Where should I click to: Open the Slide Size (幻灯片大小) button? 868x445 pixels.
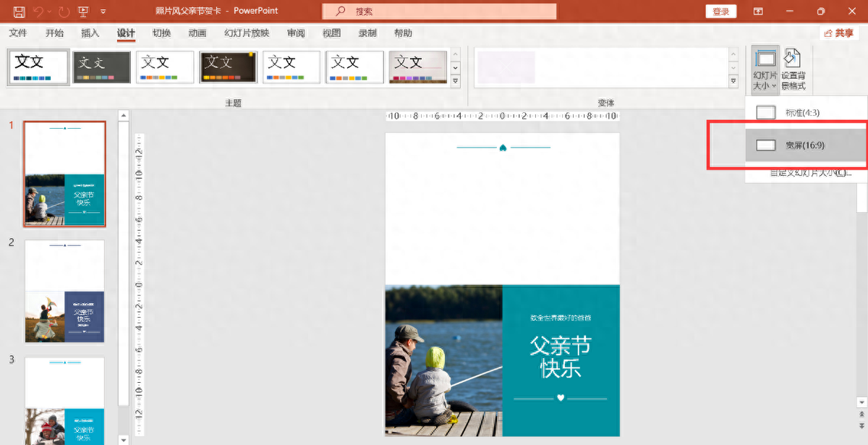coord(765,69)
